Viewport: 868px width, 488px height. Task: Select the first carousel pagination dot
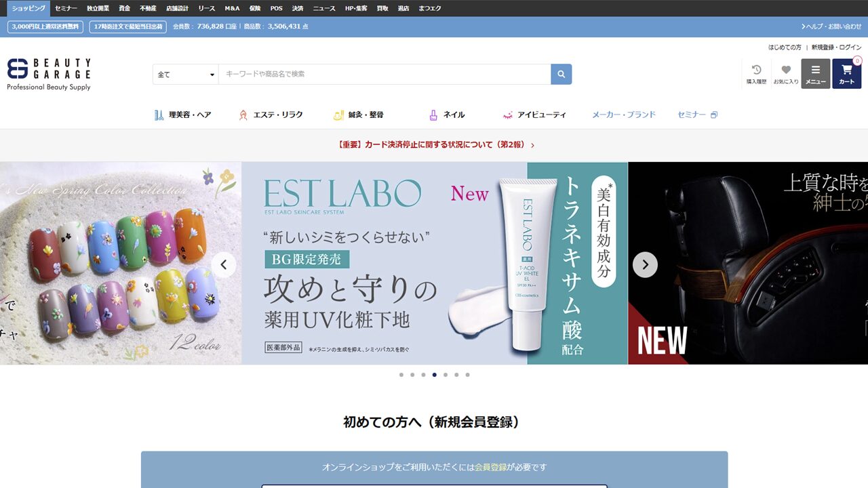click(401, 375)
